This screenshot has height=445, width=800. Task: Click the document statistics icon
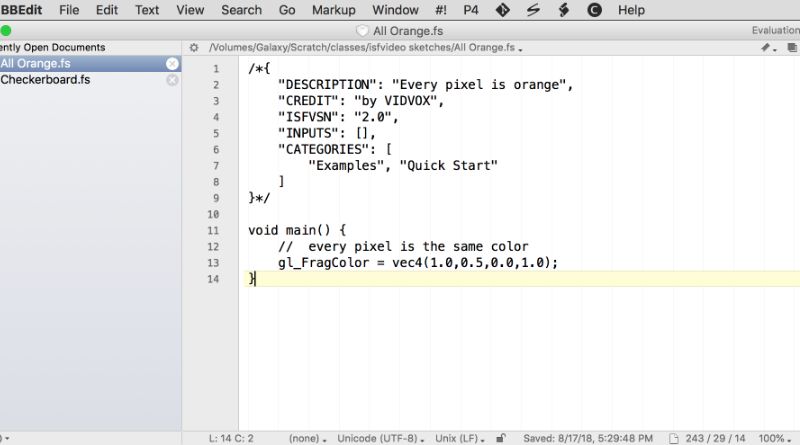click(674, 438)
